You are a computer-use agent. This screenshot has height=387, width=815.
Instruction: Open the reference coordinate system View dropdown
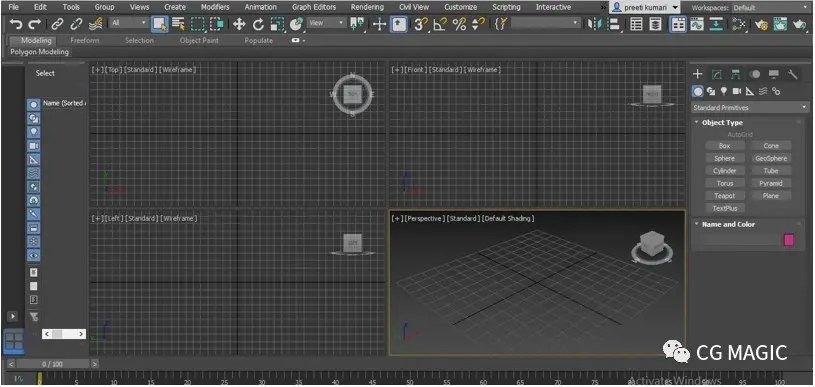coord(326,23)
